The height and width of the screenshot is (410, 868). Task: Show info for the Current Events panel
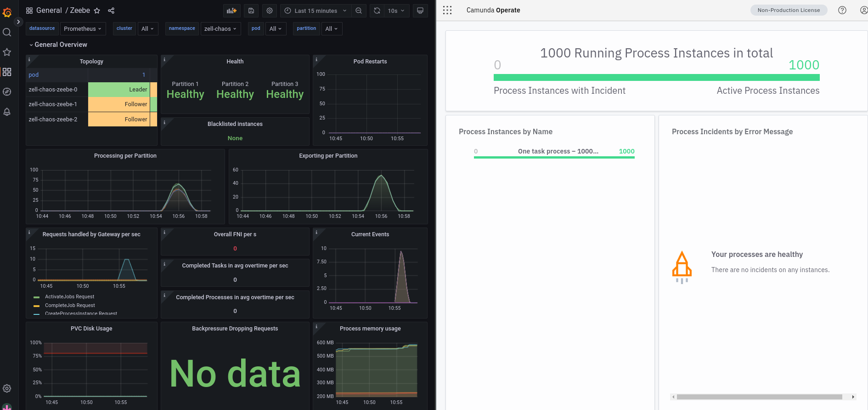coord(316,232)
